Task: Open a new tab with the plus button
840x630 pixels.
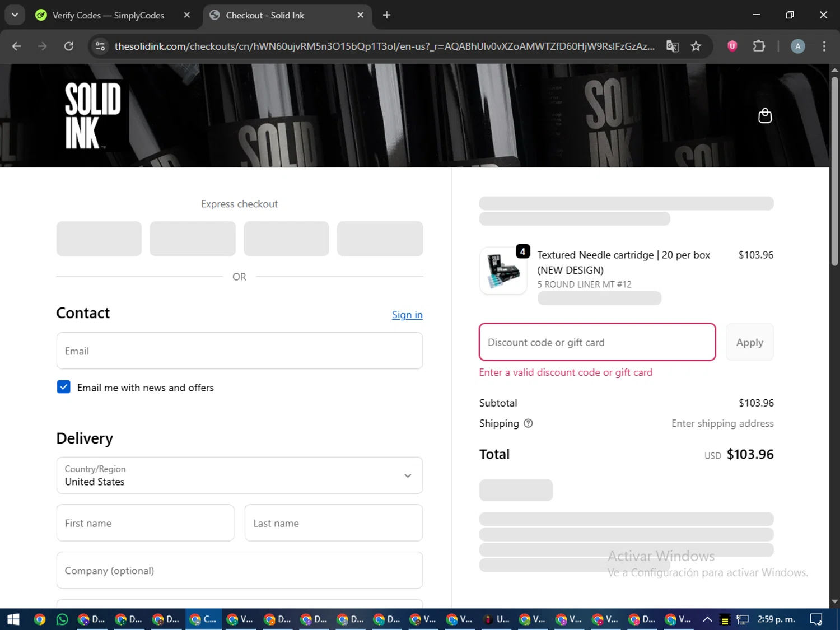Action: pyautogui.click(x=386, y=15)
